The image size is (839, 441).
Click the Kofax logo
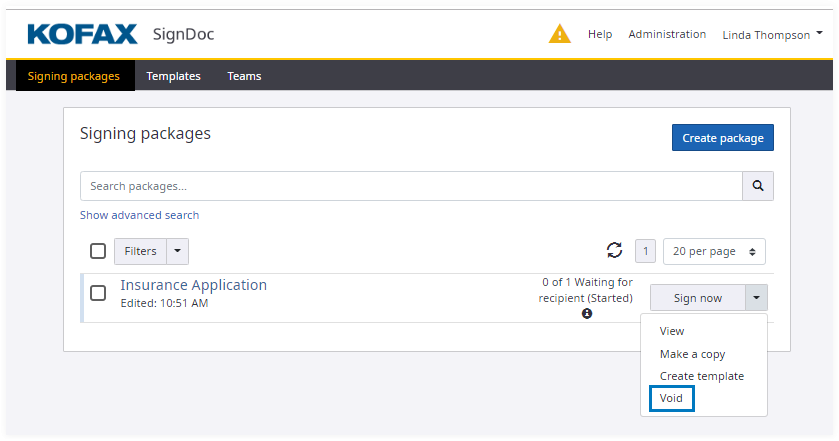pyautogui.click(x=82, y=34)
